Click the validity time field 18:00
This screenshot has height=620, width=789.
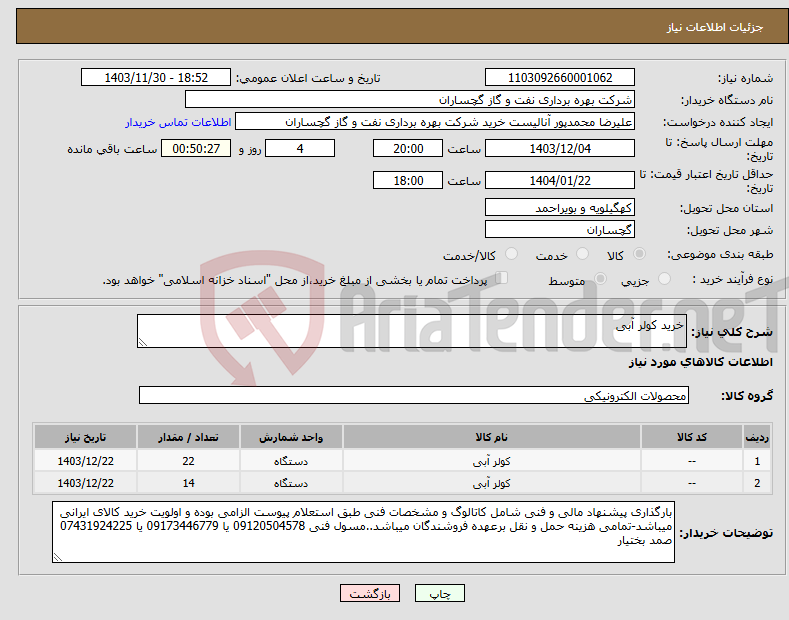click(408, 180)
